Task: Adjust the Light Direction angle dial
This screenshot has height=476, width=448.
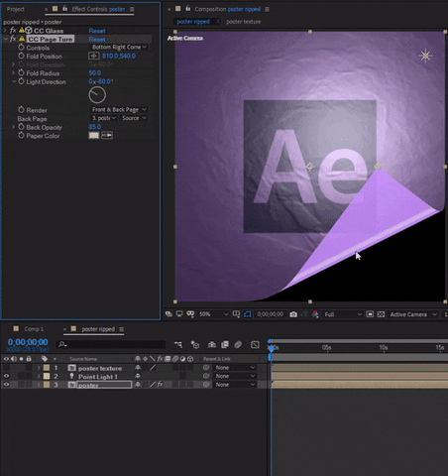Action: coord(97,95)
